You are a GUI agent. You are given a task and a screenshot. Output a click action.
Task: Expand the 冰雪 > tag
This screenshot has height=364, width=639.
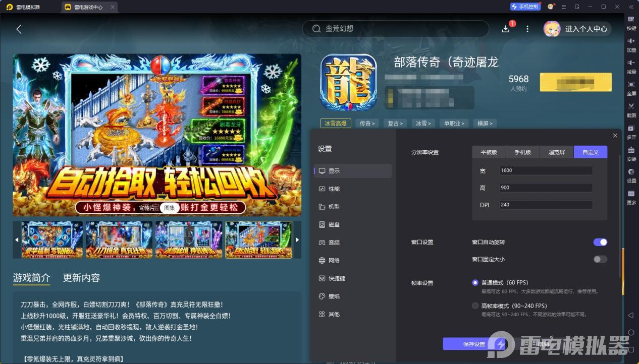423,123
